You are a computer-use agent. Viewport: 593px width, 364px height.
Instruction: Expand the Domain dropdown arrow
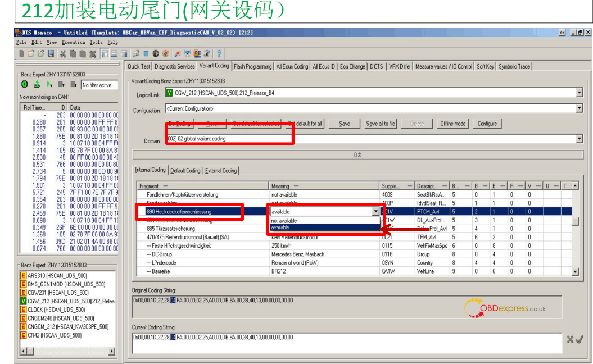[x=579, y=139]
